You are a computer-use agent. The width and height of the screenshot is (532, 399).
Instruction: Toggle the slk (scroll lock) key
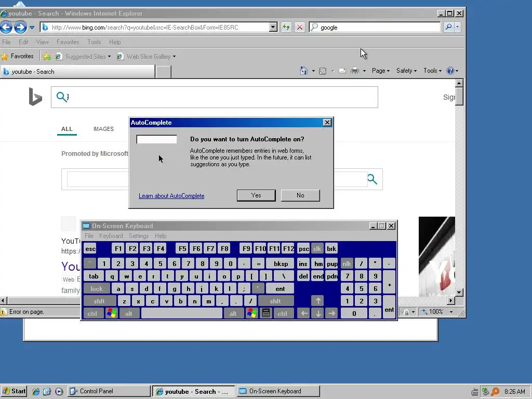pyautogui.click(x=317, y=249)
